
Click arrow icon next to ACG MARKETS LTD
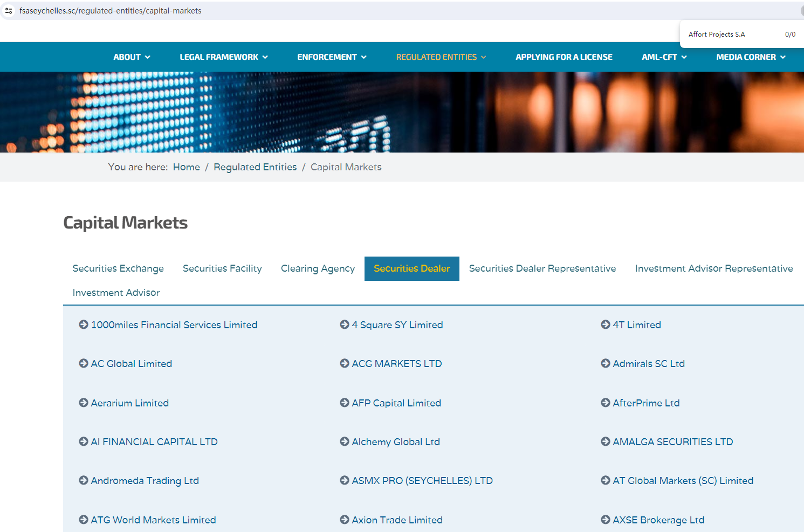click(345, 363)
